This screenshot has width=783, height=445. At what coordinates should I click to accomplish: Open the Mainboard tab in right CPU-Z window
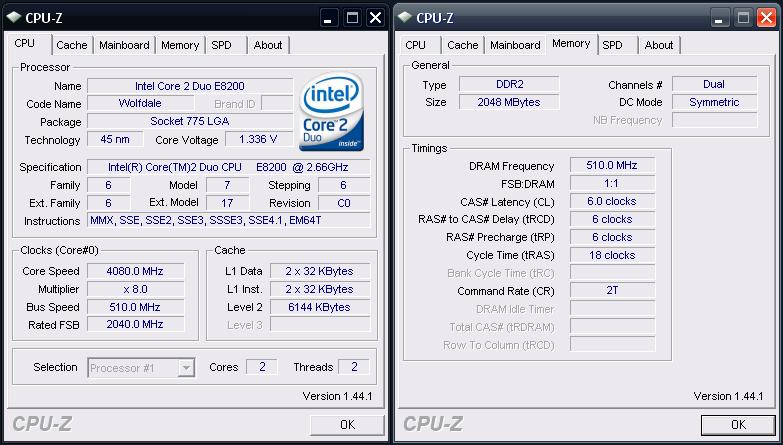(515, 45)
